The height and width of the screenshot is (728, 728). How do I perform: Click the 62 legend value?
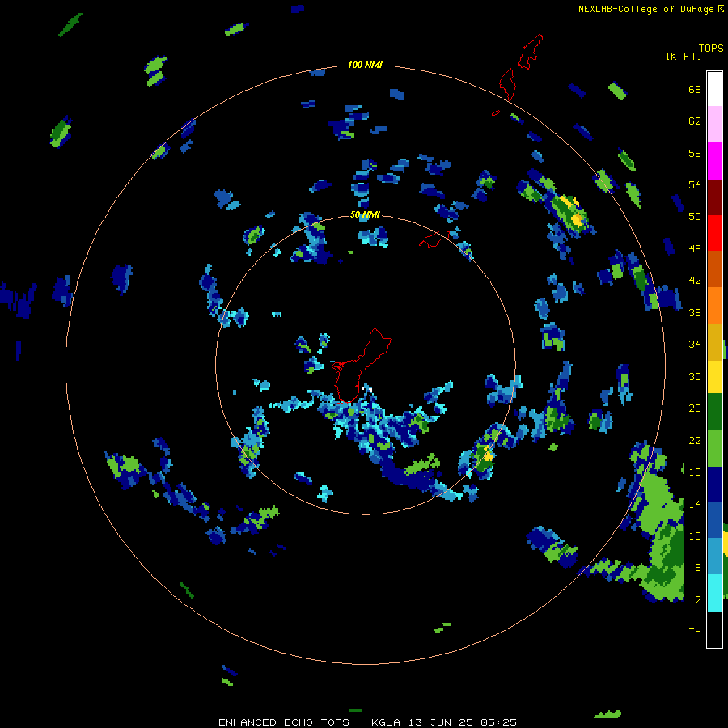pos(695,121)
